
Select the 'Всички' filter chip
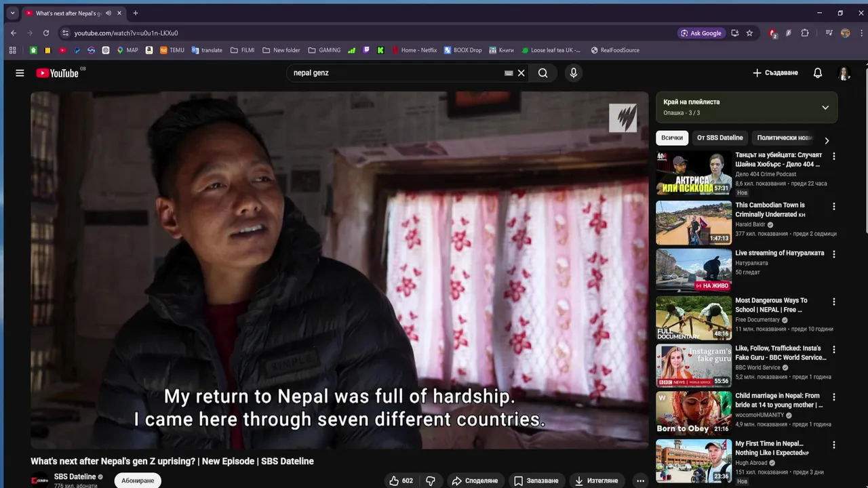click(x=672, y=138)
